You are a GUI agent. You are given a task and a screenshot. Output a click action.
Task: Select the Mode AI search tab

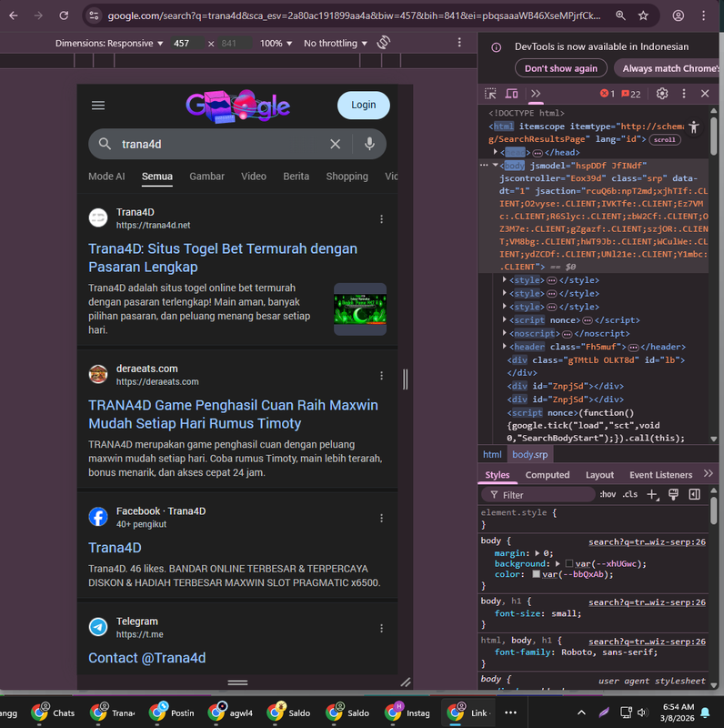[x=106, y=177]
